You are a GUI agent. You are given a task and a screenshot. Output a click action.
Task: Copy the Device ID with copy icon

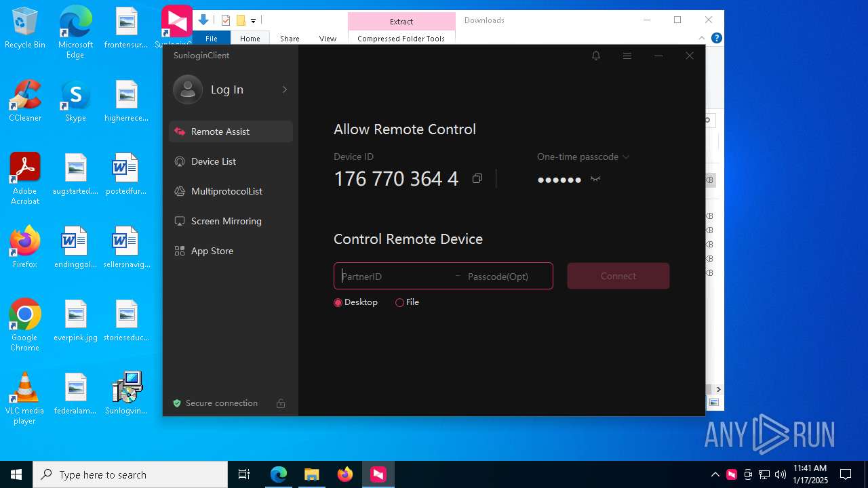477,178
